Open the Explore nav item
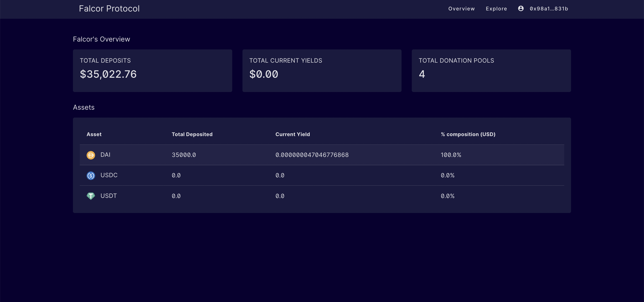Viewport: 644px width, 302px height. pos(496,9)
